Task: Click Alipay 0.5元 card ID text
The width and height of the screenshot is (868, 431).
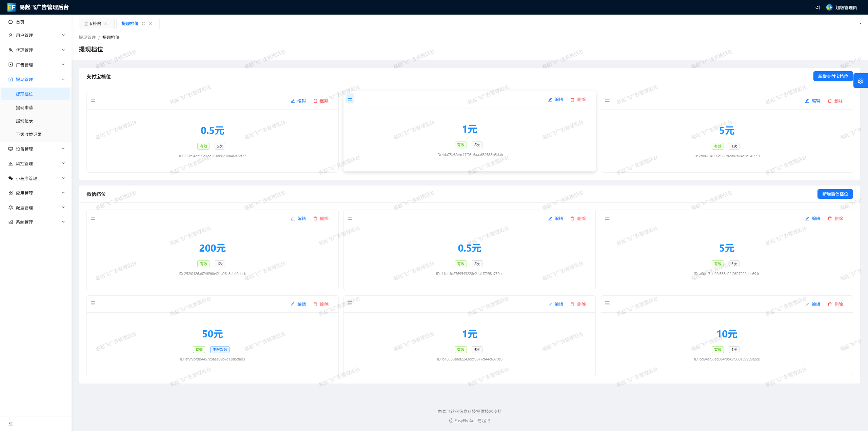Action: click(213, 156)
